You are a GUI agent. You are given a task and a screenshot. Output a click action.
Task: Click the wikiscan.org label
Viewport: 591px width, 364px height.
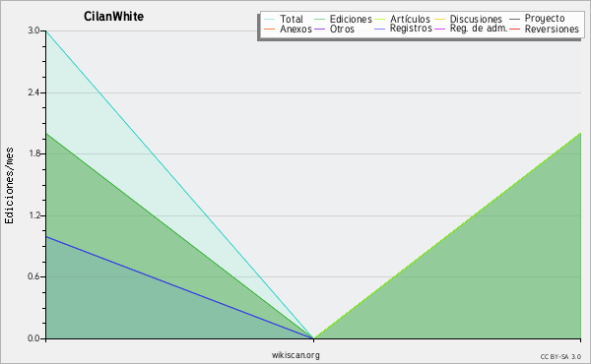pyautogui.click(x=295, y=355)
